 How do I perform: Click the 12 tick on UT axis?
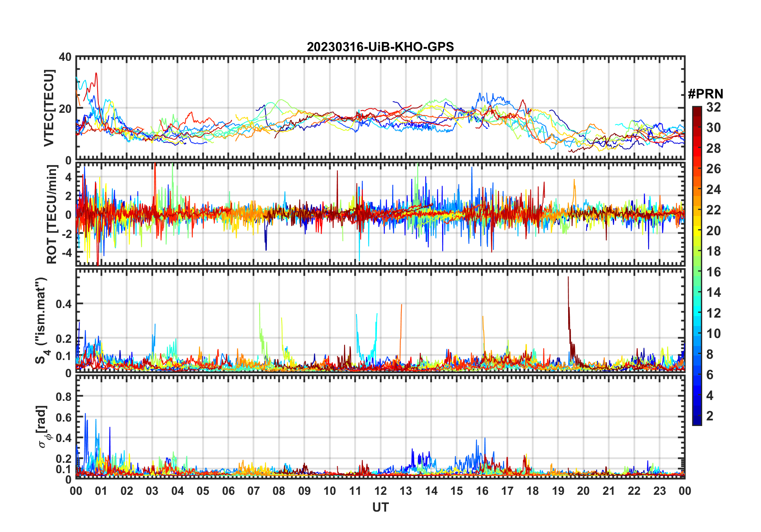click(x=380, y=491)
